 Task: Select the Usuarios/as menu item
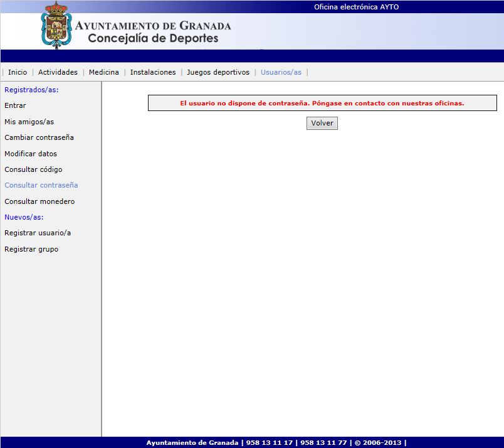click(281, 72)
